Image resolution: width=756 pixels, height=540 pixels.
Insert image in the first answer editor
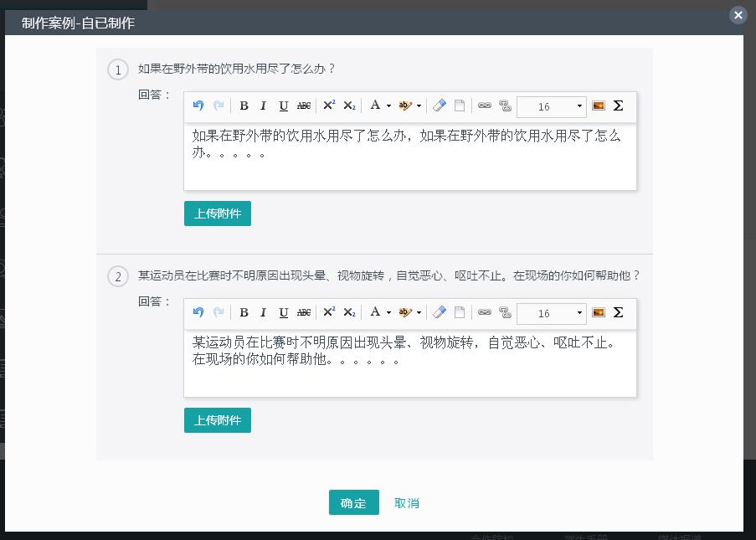point(599,105)
